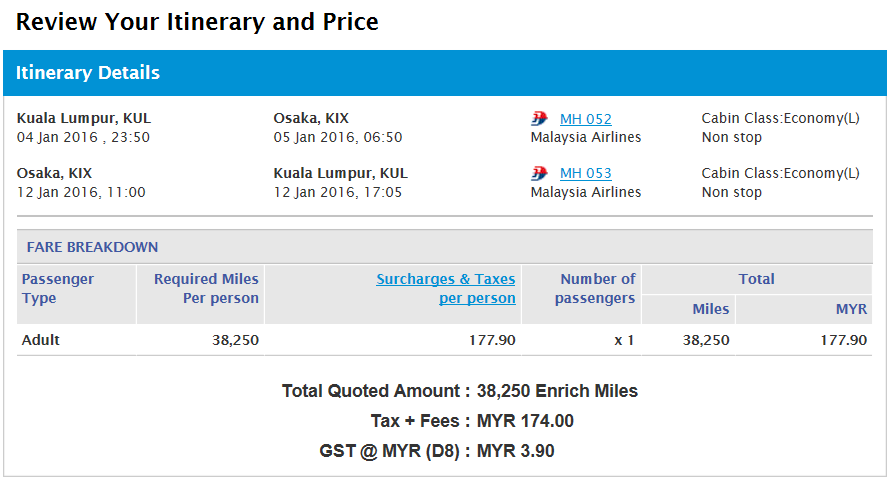This screenshot has width=888, height=481.
Task: Click the Total column group header
Action: (756, 279)
